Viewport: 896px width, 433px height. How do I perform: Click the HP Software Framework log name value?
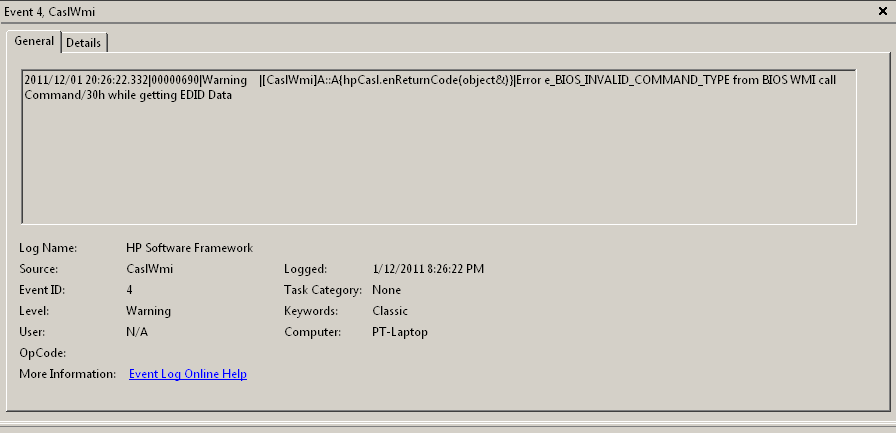click(x=189, y=248)
